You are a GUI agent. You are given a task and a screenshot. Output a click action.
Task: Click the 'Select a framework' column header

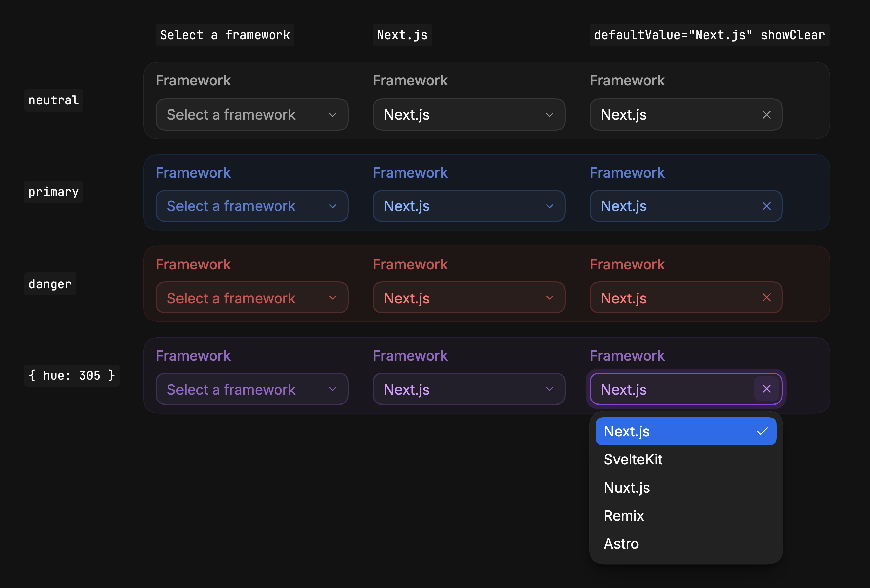225,35
